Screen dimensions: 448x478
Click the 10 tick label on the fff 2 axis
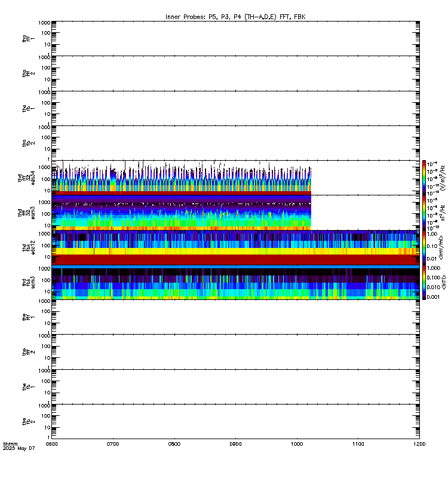(x=47, y=358)
